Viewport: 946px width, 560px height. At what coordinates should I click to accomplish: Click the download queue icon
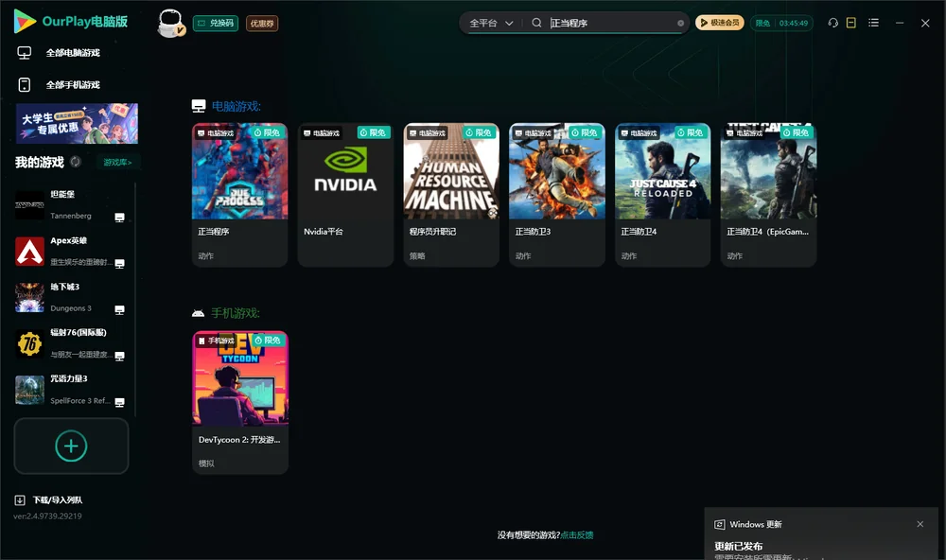20,500
